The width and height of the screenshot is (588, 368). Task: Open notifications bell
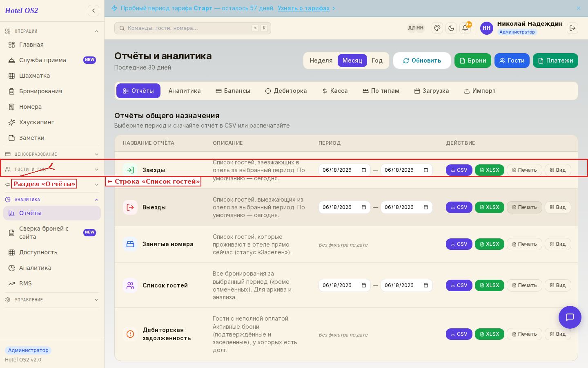[465, 28]
